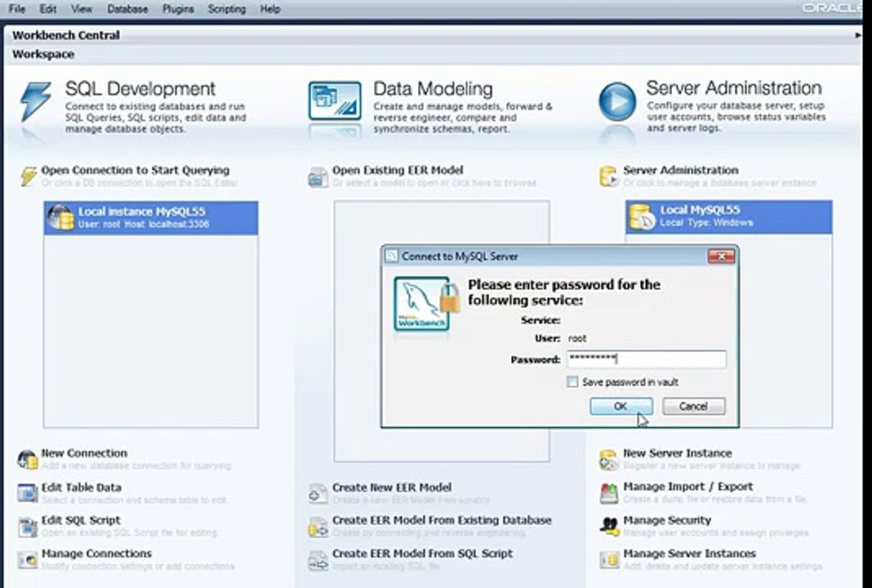Click Create EER Model From SQL Script link
Viewport: 872px width, 588px height.
[x=422, y=554]
